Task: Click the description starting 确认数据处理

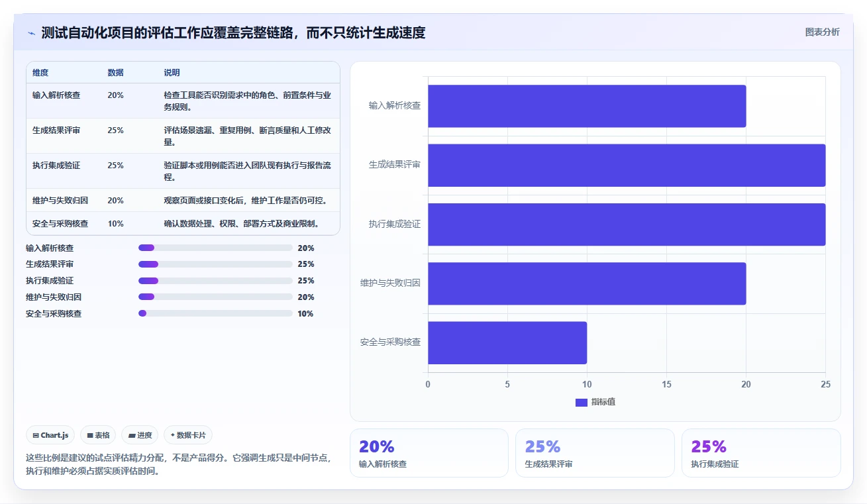Action: (x=242, y=224)
